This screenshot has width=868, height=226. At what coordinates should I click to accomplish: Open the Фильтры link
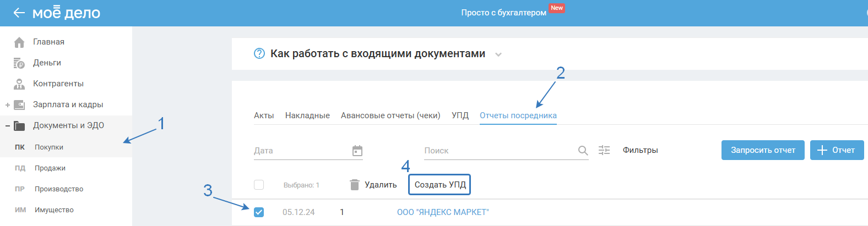[x=640, y=150]
